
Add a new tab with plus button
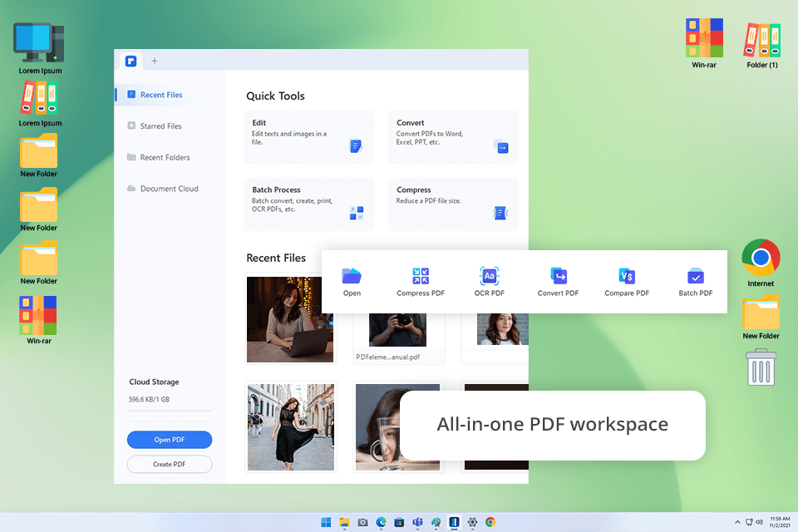(x=155, y=61)
